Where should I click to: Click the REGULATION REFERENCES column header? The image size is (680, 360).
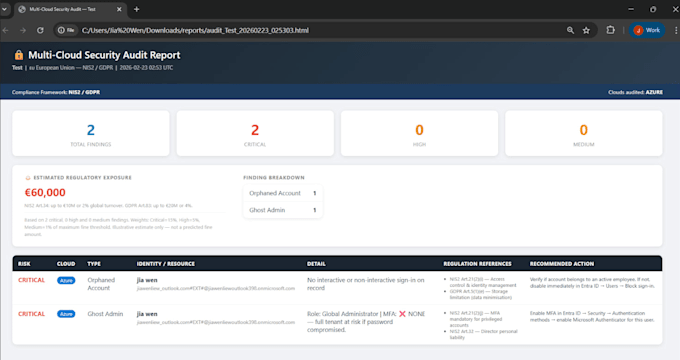[x=477, y=264]
